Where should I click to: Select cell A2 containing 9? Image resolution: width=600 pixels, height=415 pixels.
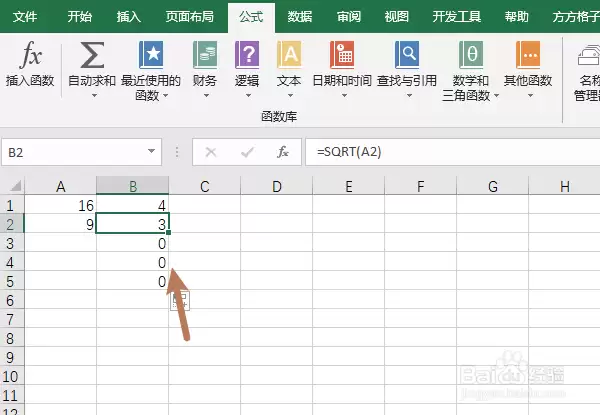click(60, 224)
